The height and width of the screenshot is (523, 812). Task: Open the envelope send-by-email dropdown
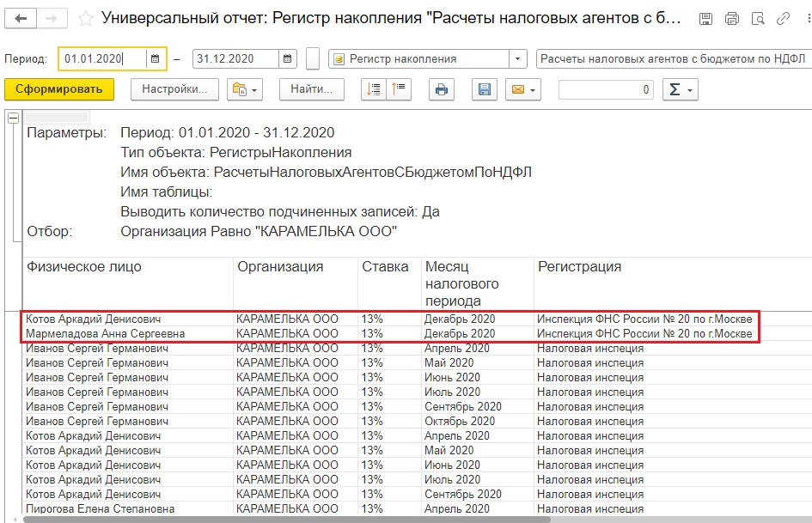(x=523, y=89)
